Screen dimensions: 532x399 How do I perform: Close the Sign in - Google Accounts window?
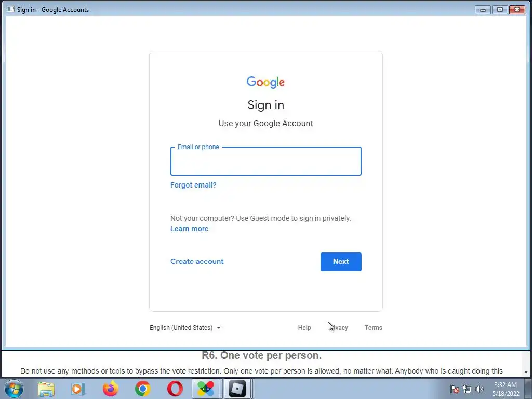[517, 9]
